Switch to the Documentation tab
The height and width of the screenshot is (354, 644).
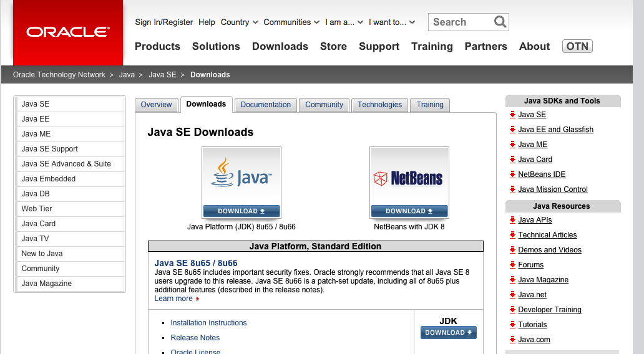[x=266, y=105]
